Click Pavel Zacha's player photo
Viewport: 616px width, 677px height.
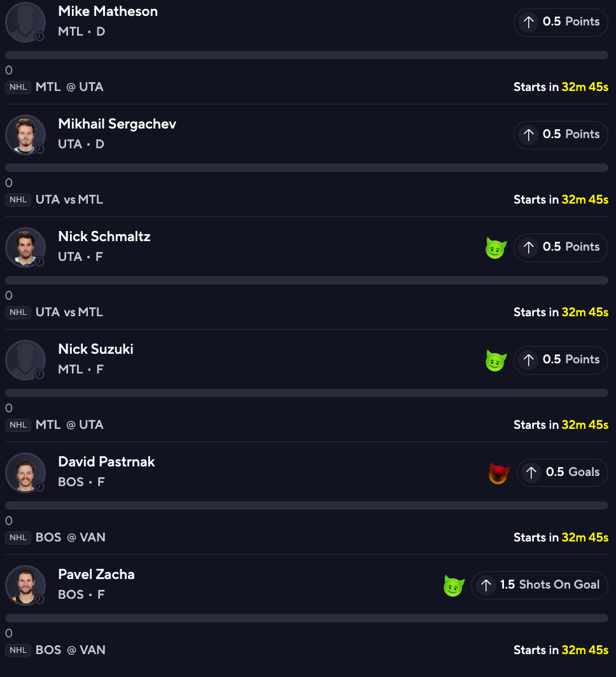click(x=25, y=585)
